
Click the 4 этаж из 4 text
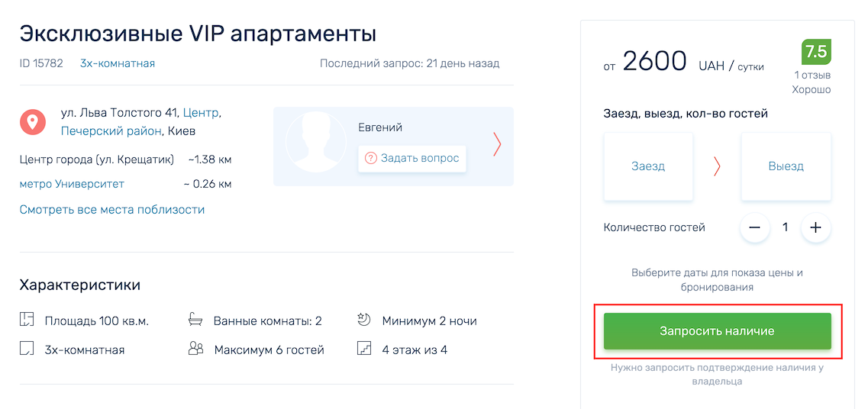pos(415,350)
